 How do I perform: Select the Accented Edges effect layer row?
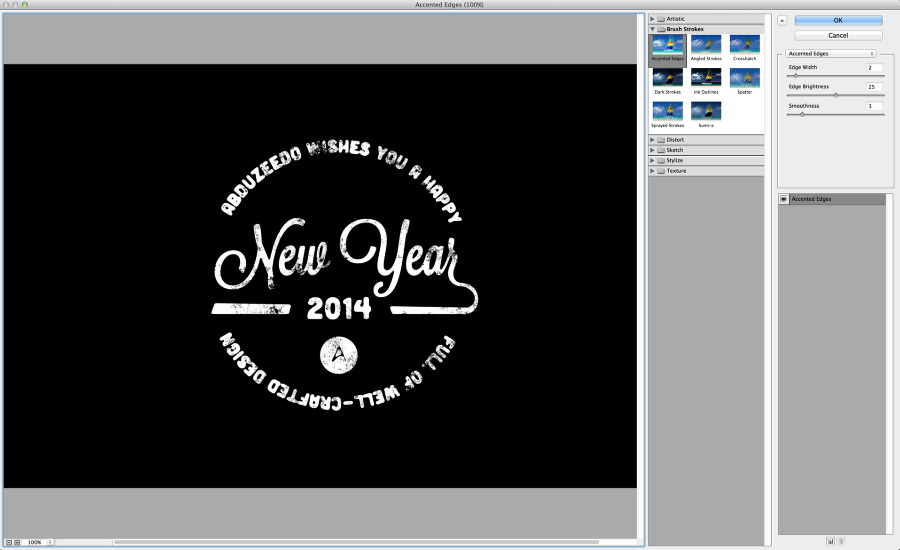(x=832, y=199)
